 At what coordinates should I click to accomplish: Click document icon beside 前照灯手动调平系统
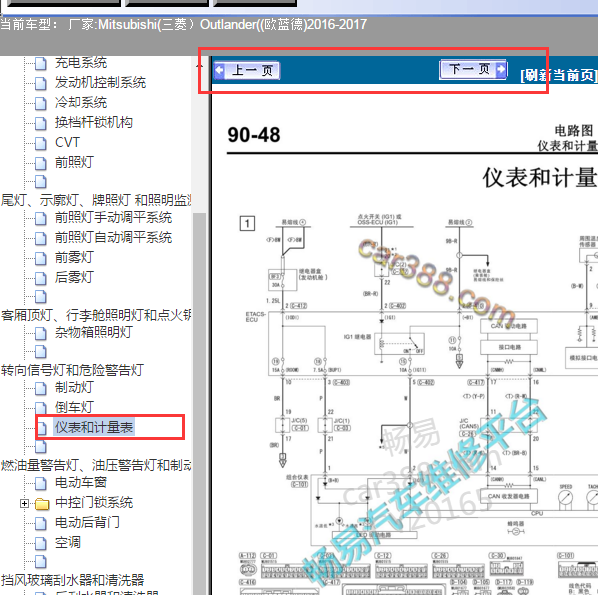(x=41, y=219)
